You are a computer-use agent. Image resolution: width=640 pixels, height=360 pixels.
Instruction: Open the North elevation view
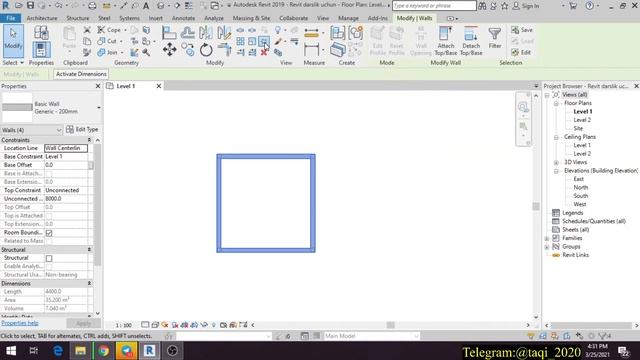coord(580,188)
